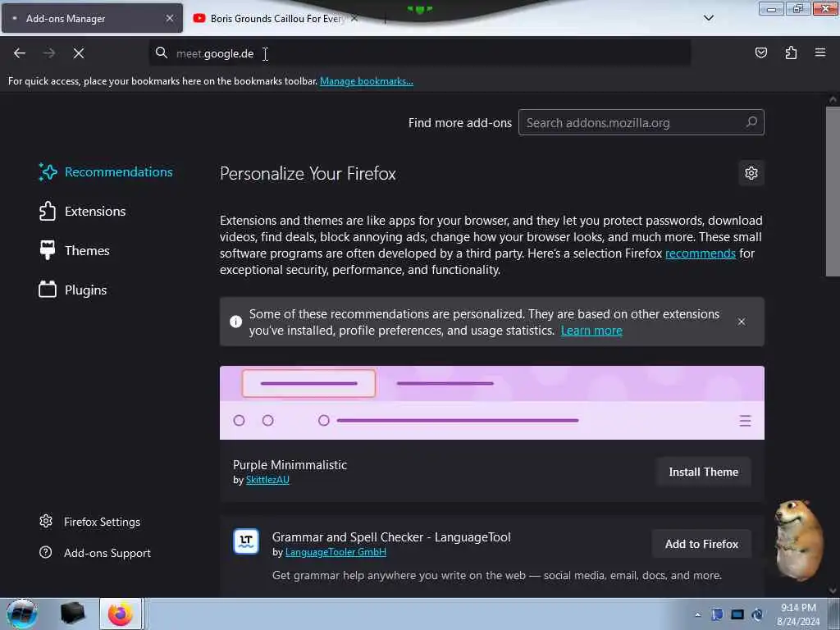Viewport: 840px width, 630px height.
Task: Click the monitor tray icon
Action: click(737, 614)
